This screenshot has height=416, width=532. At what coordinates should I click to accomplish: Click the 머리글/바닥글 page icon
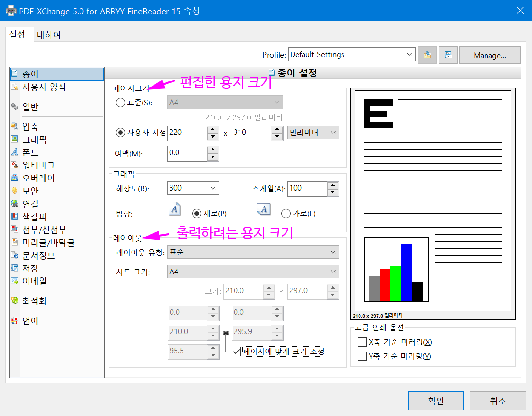click(15, 242)
